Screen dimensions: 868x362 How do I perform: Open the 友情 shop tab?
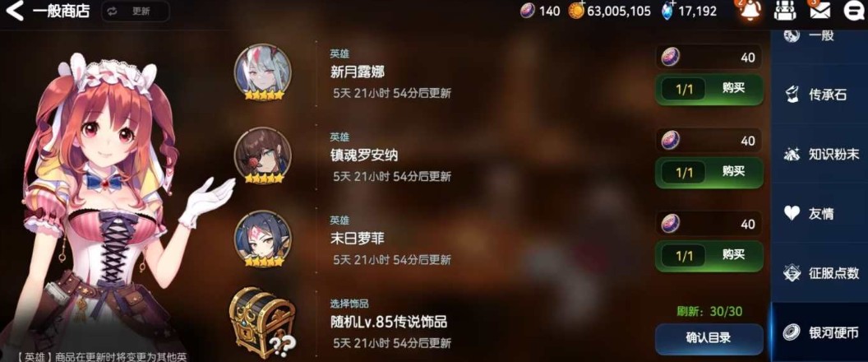coord(820,213)
